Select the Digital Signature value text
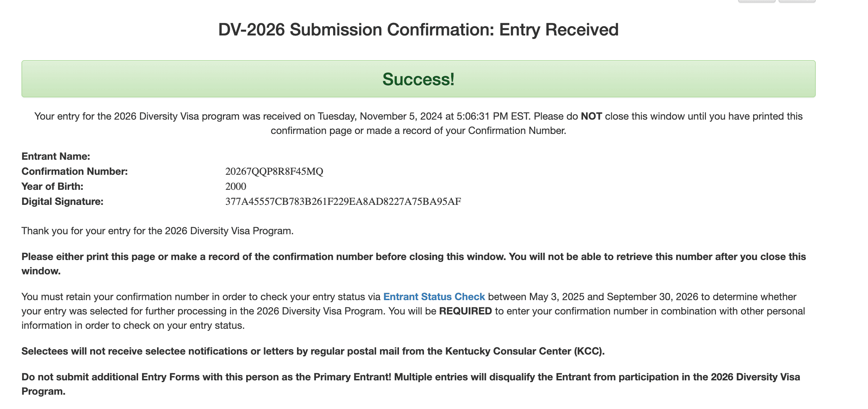Image resolution: width=868 pixels, height=409 pixels. coord(343,201)
